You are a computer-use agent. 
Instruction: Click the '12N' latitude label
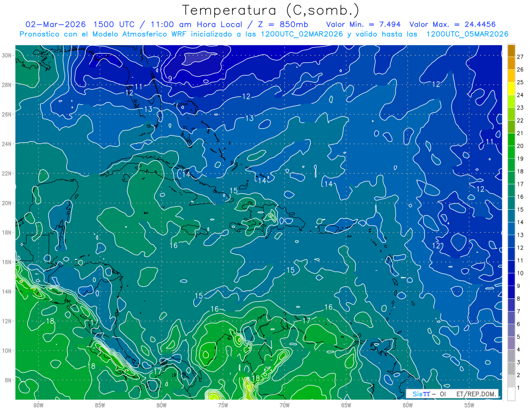[8, 321]
